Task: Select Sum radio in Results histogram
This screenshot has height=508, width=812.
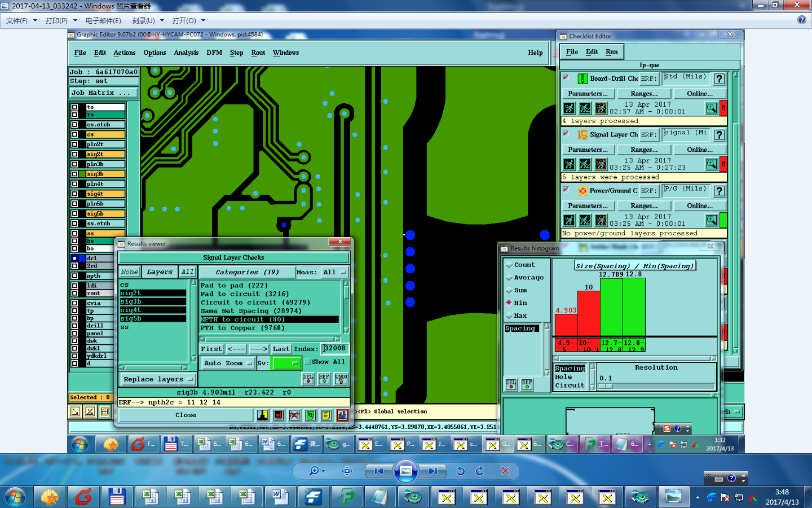Action: click(x=509, y=290)
